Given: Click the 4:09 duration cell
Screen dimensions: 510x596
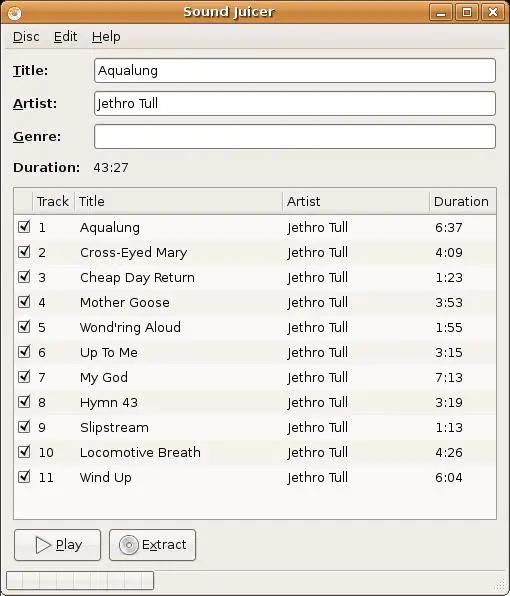Looking at the screenshot, I should [x=449, y=252].
